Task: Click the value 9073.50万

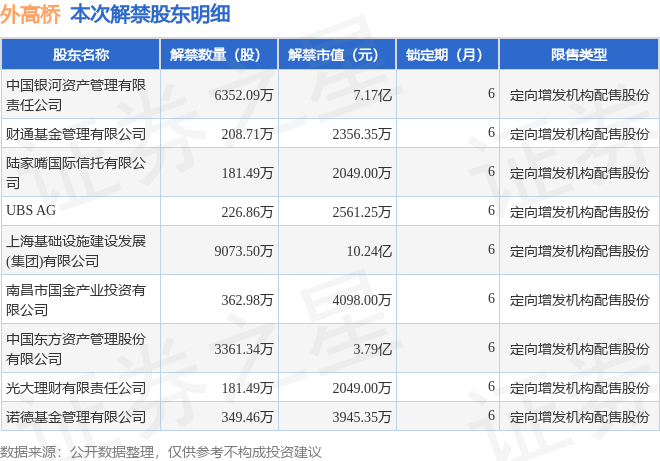Action: pyautogui.click(x=244, y=251)
